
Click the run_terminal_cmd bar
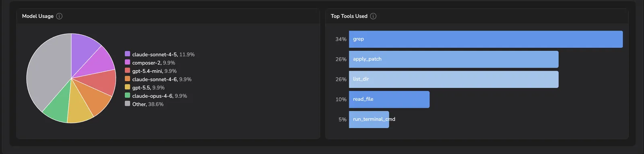(369, 120)
